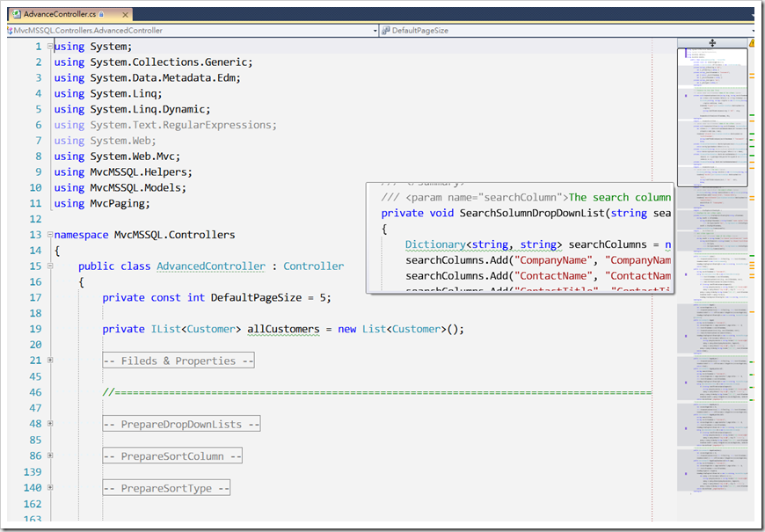Collapse the namespace block at line 13

tap(50, 234)
